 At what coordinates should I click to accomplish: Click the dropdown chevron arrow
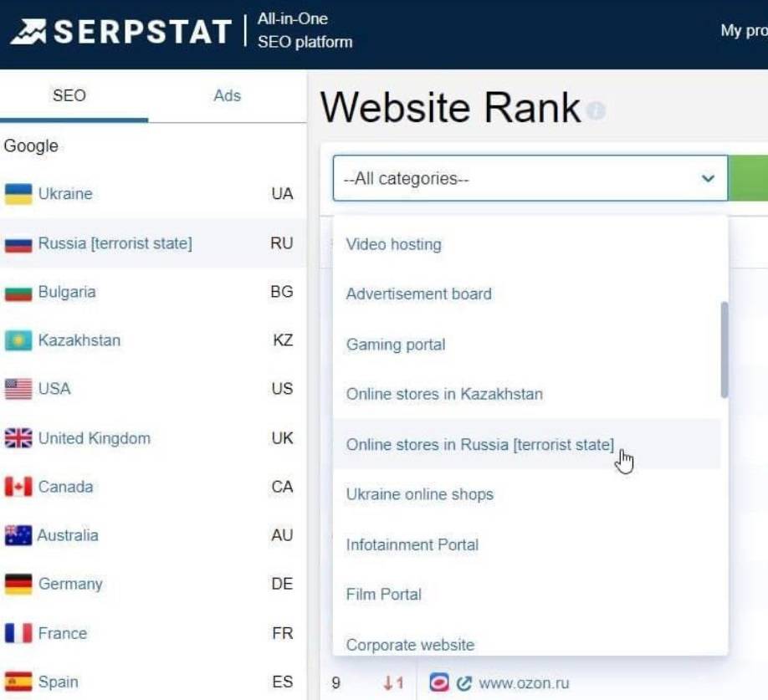[708, 178]
